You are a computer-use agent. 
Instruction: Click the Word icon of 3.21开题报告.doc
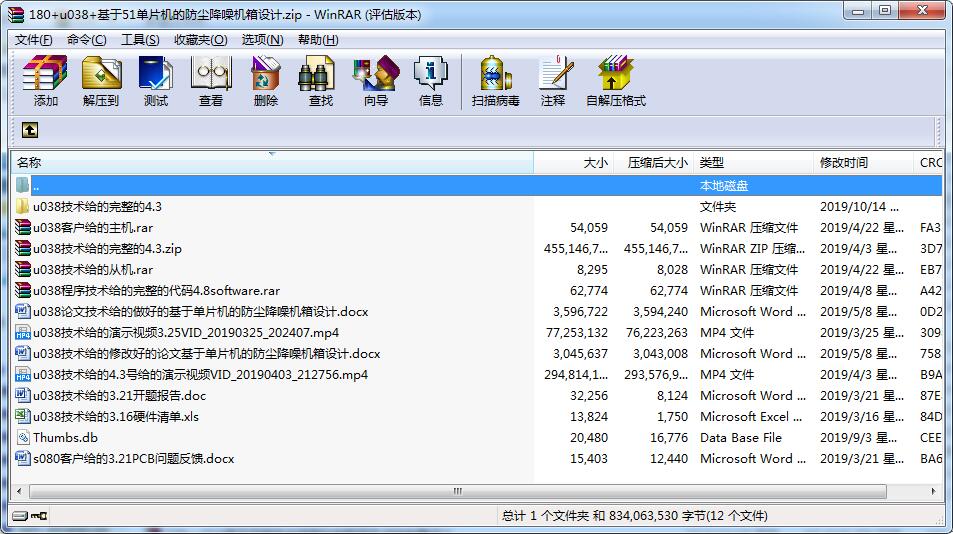click(x=22, y=395)
